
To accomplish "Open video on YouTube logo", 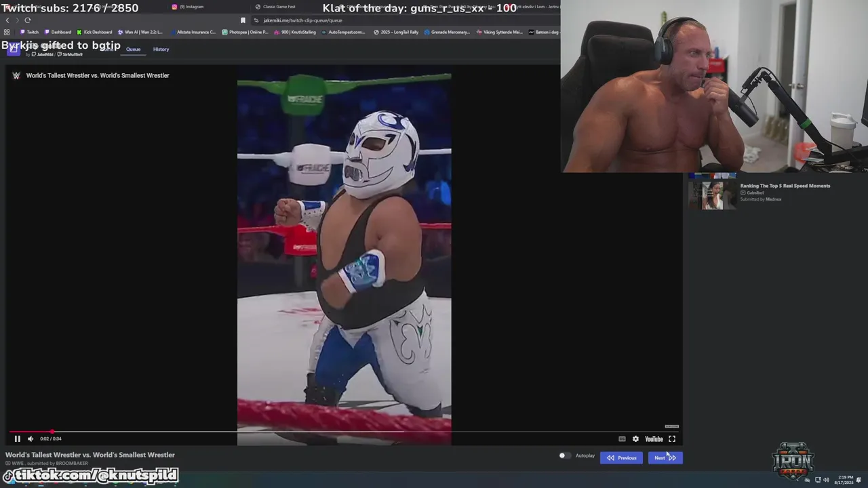I will 654,439.
